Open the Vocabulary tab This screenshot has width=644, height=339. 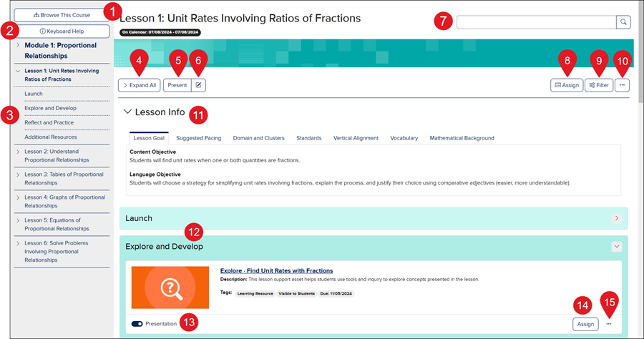pyautogui.click(x=404, y=138)
